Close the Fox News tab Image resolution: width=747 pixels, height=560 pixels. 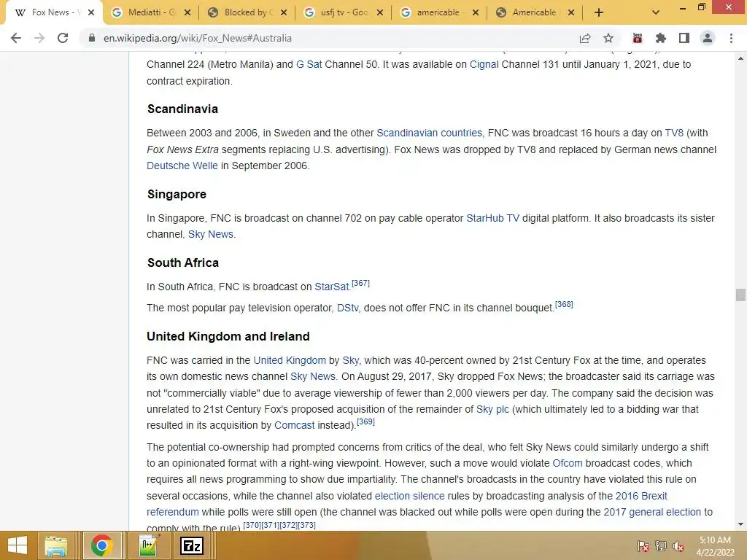[x=91, y=13]
